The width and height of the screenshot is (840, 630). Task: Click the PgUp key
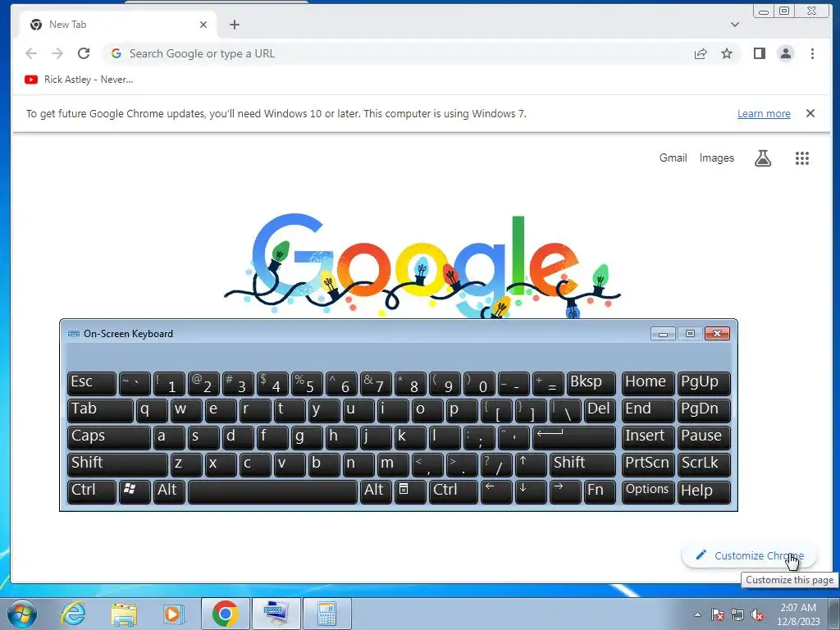click(x=703, y=383)
